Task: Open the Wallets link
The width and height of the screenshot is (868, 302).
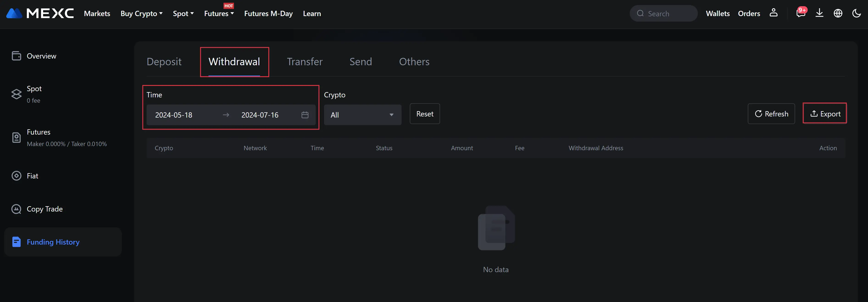Action: click(717, 14)
